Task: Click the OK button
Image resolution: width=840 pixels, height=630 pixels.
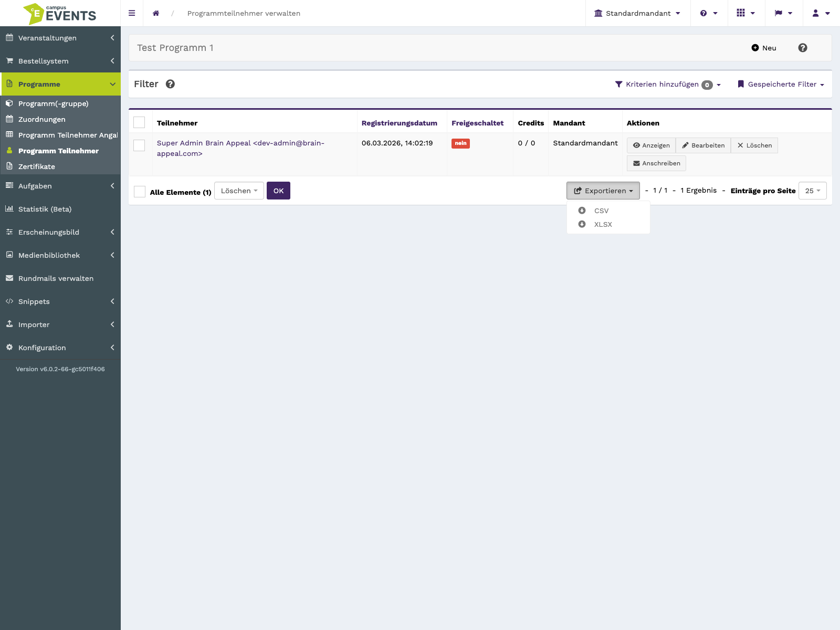Action: [x=278, y=191]
